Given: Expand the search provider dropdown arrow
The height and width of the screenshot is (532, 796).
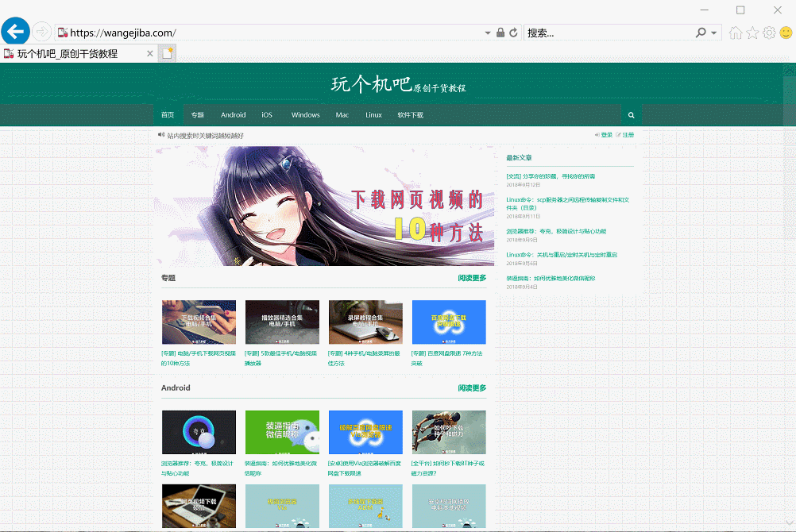Looking at the screenshot, I should 714,33.
